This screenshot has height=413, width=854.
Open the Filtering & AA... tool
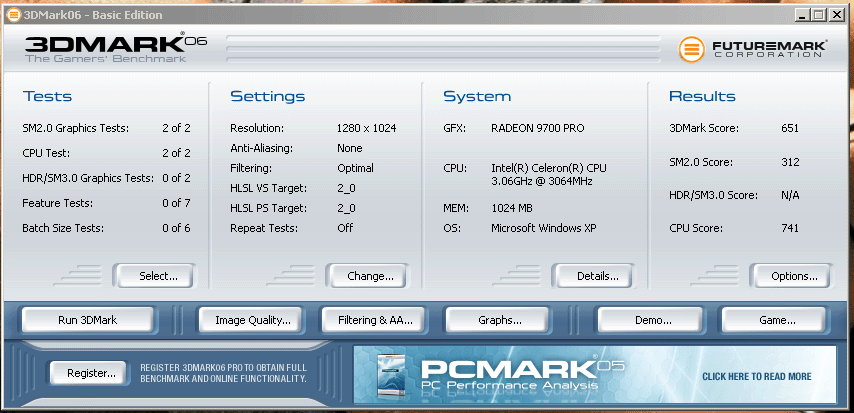pos(375,320)
